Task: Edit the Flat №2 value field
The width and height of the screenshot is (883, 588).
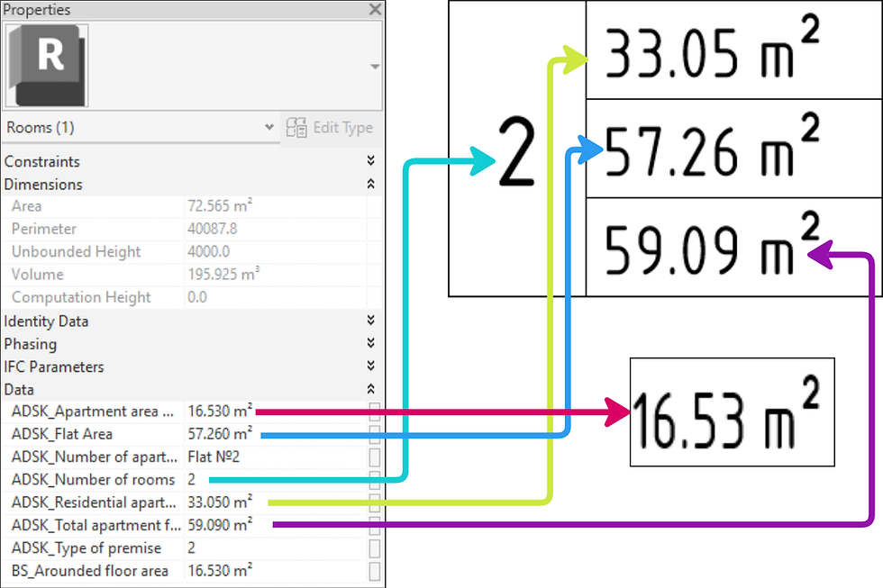Action: coord(276,457)
